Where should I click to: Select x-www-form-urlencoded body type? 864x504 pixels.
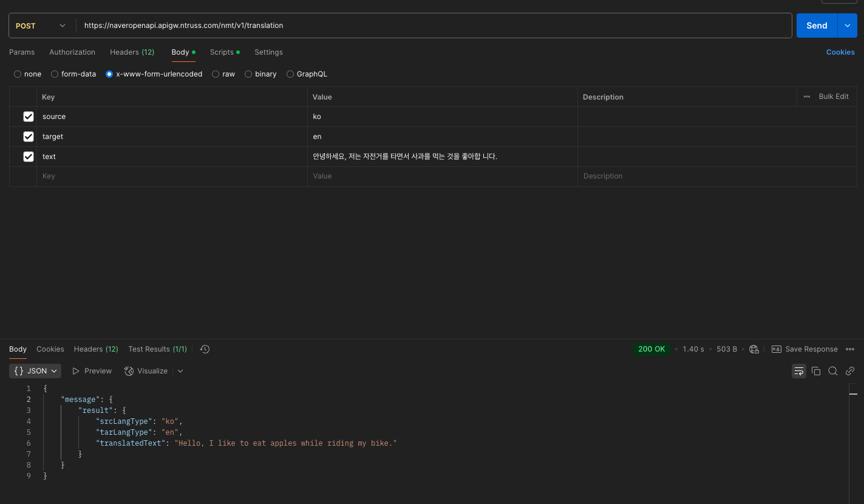[x=154, y=74]
